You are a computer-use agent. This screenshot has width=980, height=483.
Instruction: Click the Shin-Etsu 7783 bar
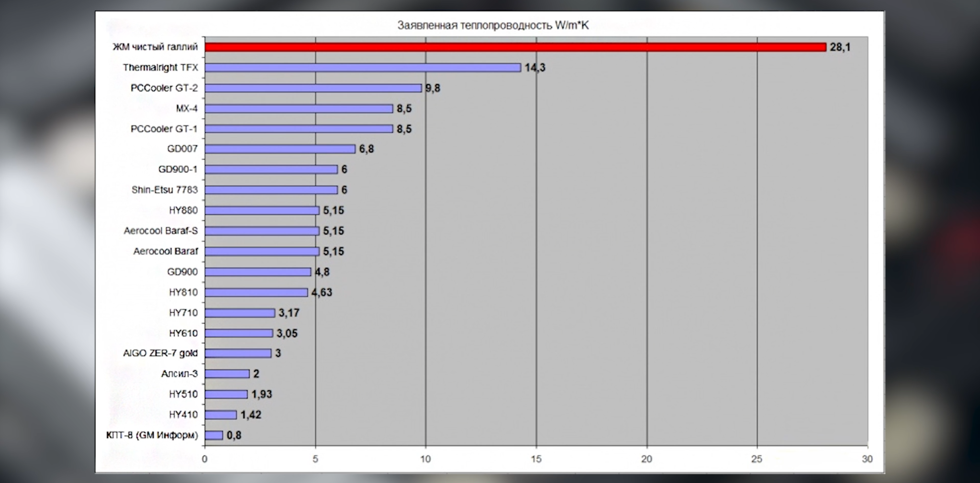(271, 190)
